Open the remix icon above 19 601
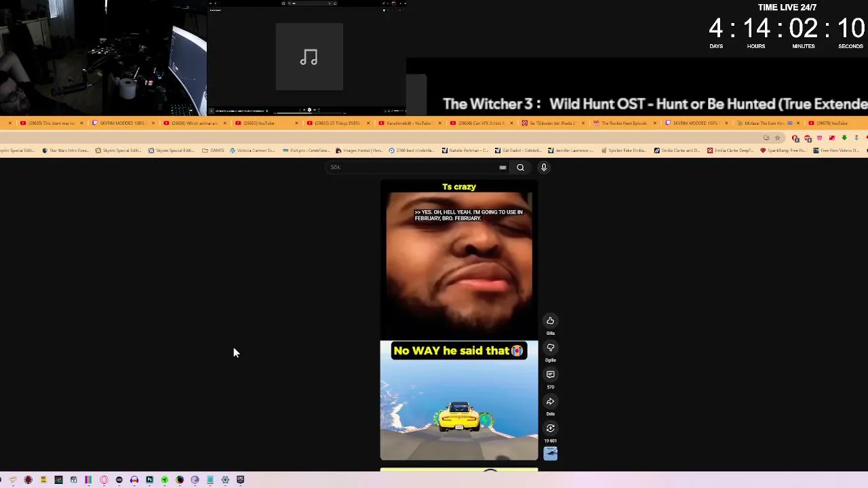The image size is (868, 488). coord(550,428)
